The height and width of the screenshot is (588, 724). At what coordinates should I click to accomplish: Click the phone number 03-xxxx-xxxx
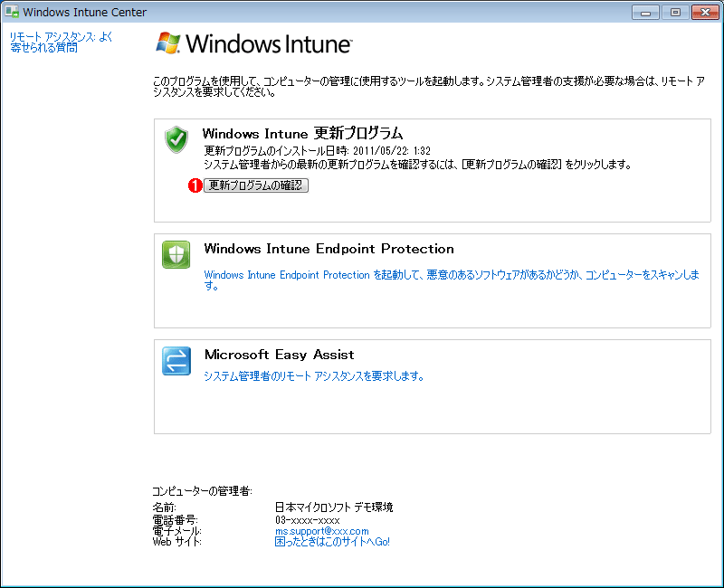(x=307, y=520)
